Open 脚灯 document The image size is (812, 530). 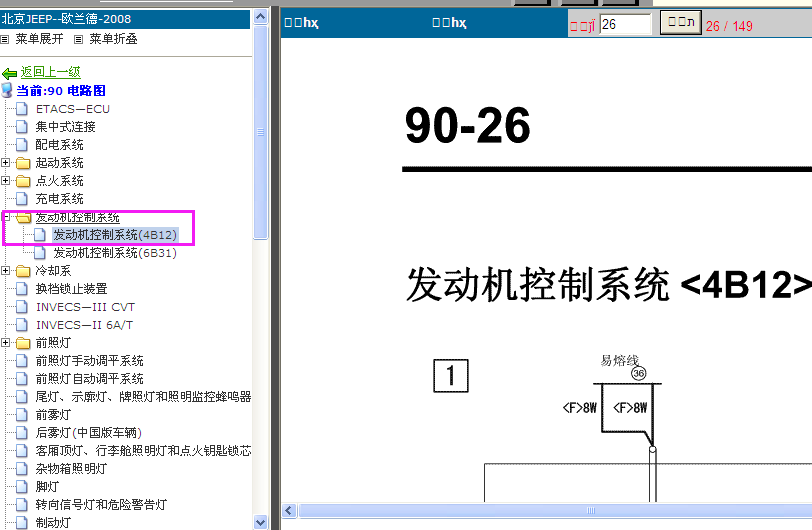coord(47,486)
